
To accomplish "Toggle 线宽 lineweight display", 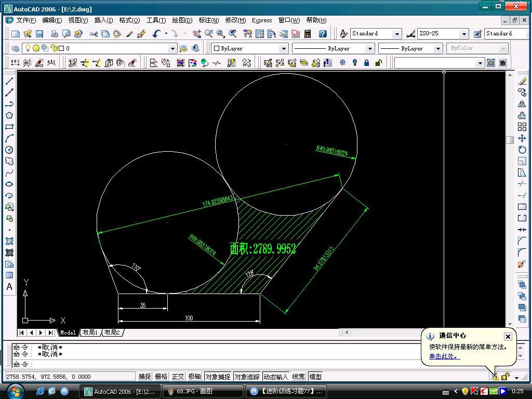I will 299,376.
